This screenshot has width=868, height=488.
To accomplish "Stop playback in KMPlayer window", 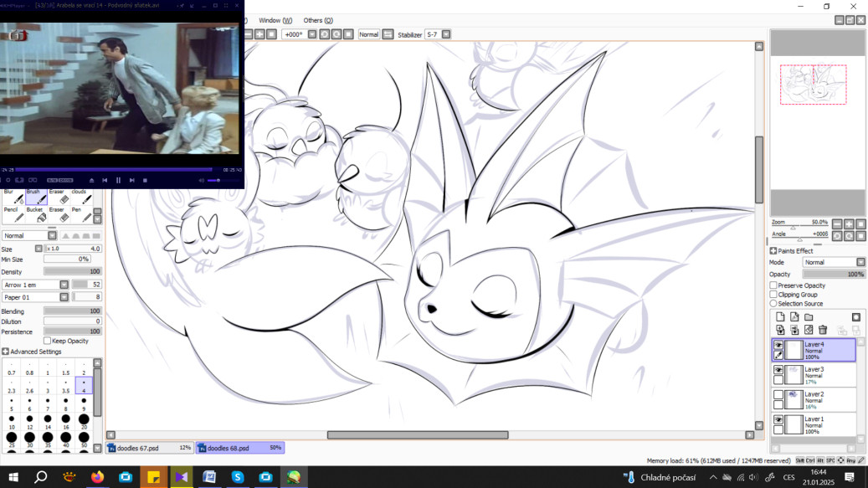I will pos(145,180).
